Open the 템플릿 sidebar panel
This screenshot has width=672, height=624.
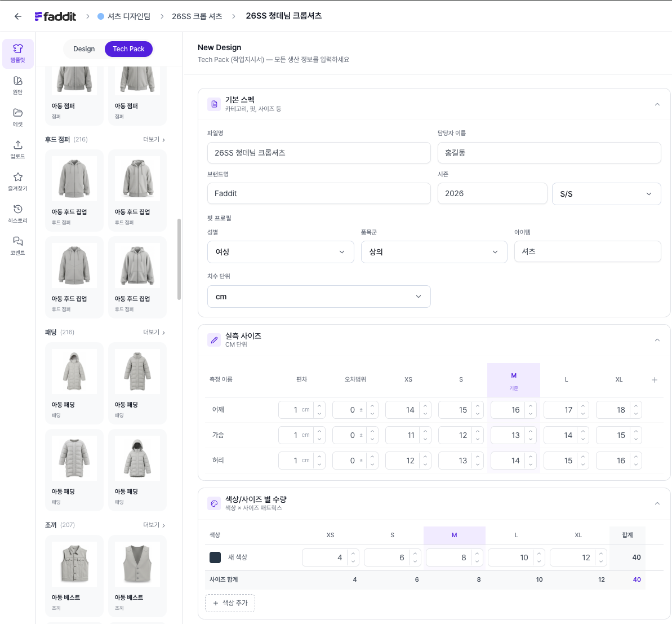[17, 54]
